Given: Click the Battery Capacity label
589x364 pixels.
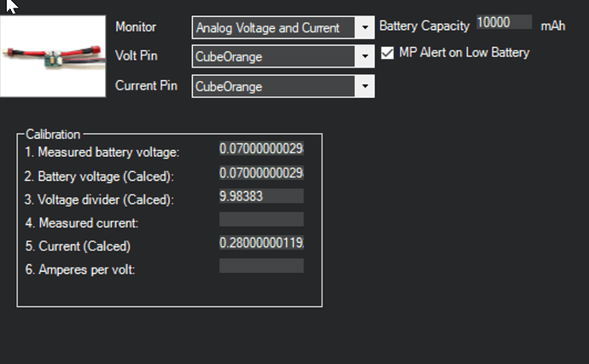Looking at the screenshot, I should pyautogui.click(x=424, y=26).
